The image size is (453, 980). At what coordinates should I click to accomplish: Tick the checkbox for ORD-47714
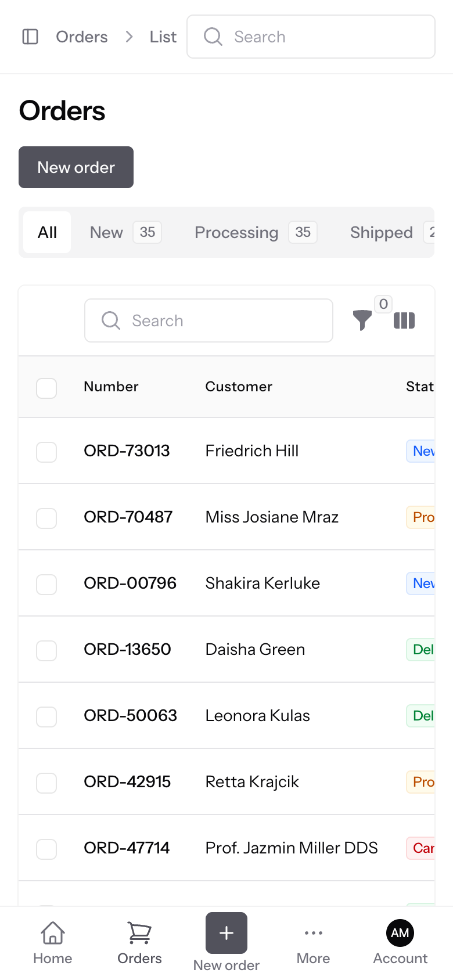pos(46,849)
